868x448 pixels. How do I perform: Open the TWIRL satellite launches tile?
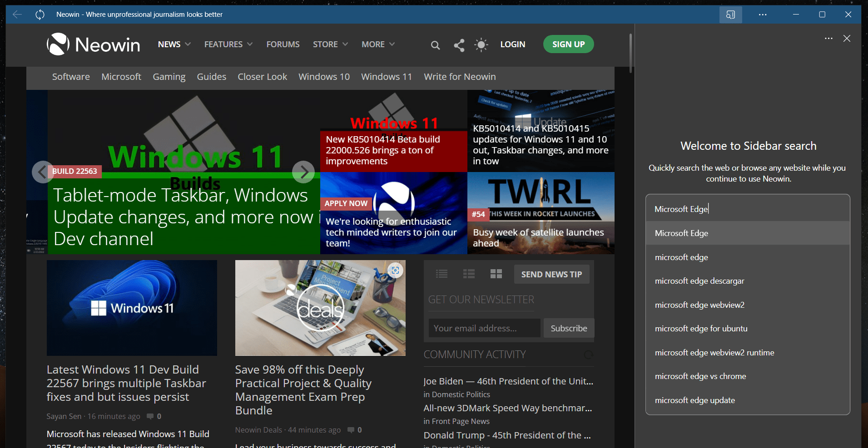click(x=541, y=213)
